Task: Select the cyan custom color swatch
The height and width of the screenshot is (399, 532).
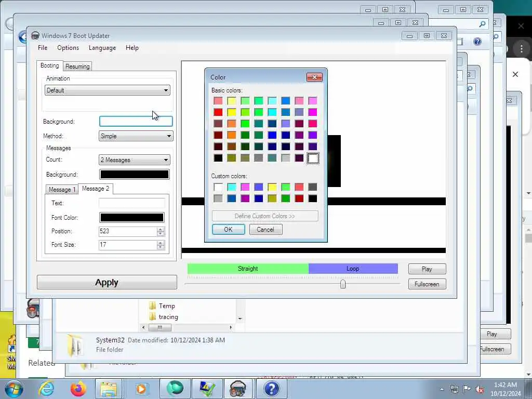Action: (x=232, y=187)
